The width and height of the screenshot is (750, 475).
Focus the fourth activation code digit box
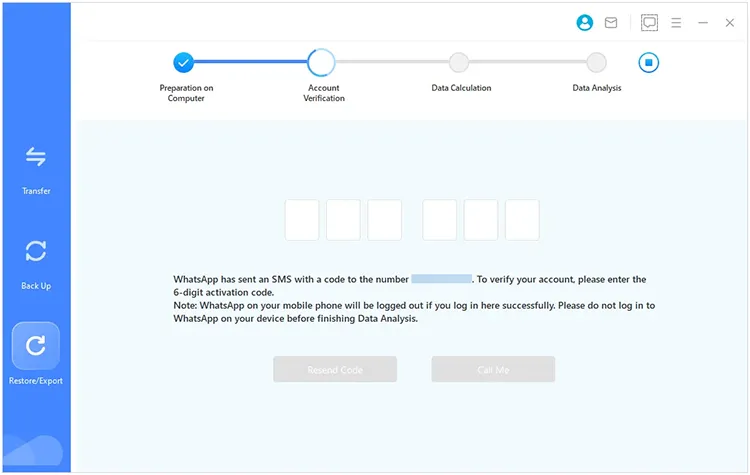coord(440,220)
